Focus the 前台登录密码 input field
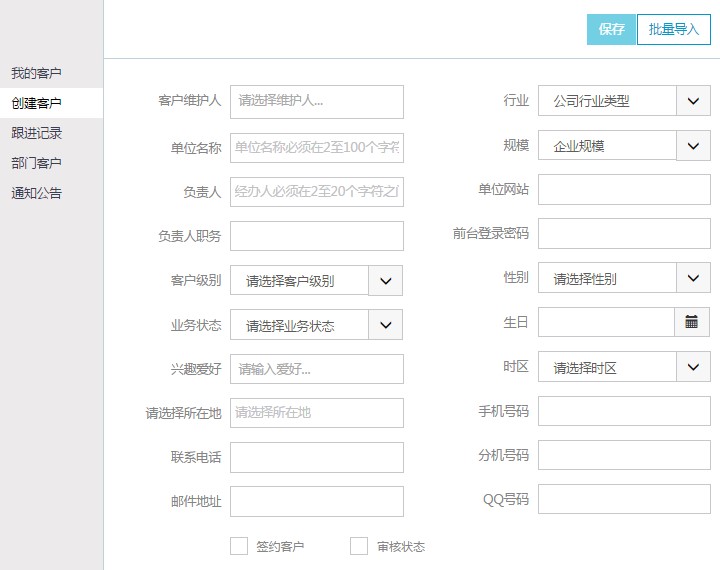 tap(624, 233)
